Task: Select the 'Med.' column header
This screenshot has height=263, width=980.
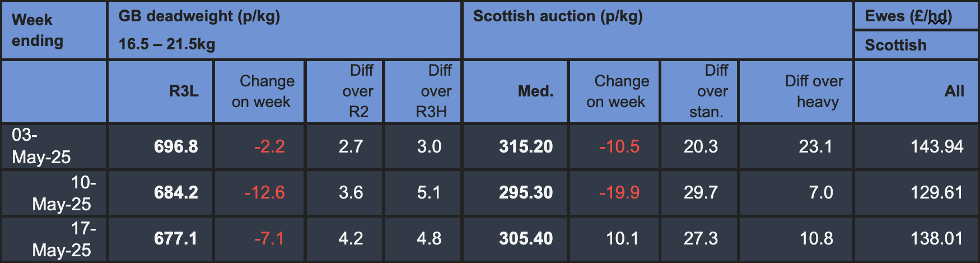Action: 515,91
